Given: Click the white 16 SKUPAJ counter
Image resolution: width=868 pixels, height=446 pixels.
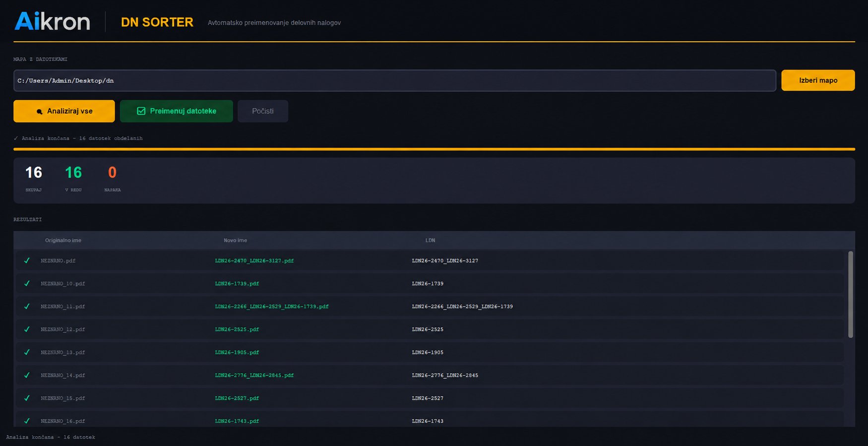Looking at the screenshot, I should 34,178.
